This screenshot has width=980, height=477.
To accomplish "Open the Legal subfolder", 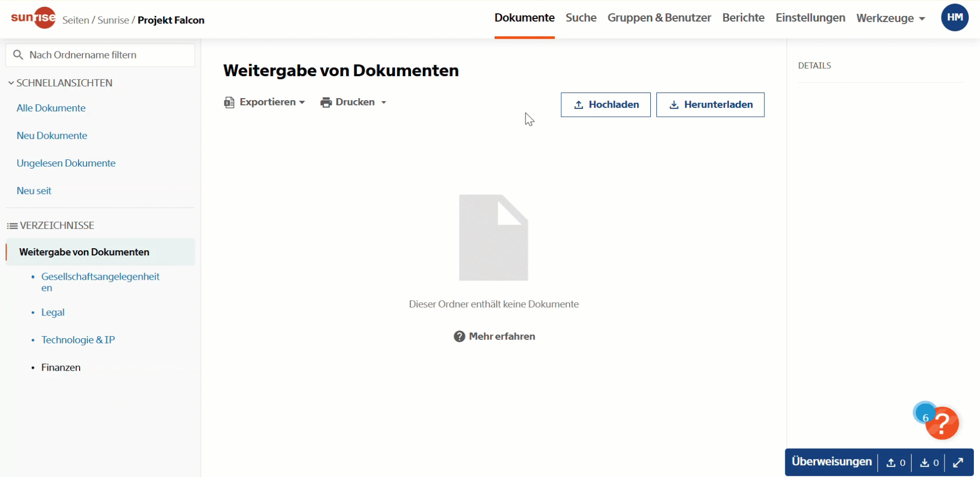I will coord(53,313).
